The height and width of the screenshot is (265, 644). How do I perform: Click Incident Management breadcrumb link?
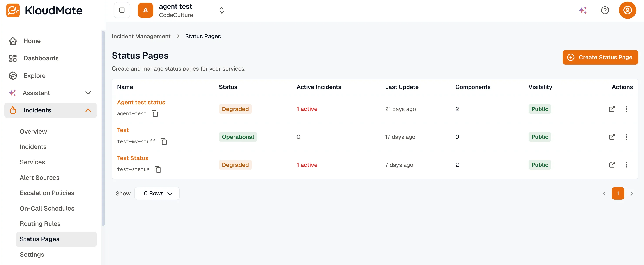tap(141, 36)
